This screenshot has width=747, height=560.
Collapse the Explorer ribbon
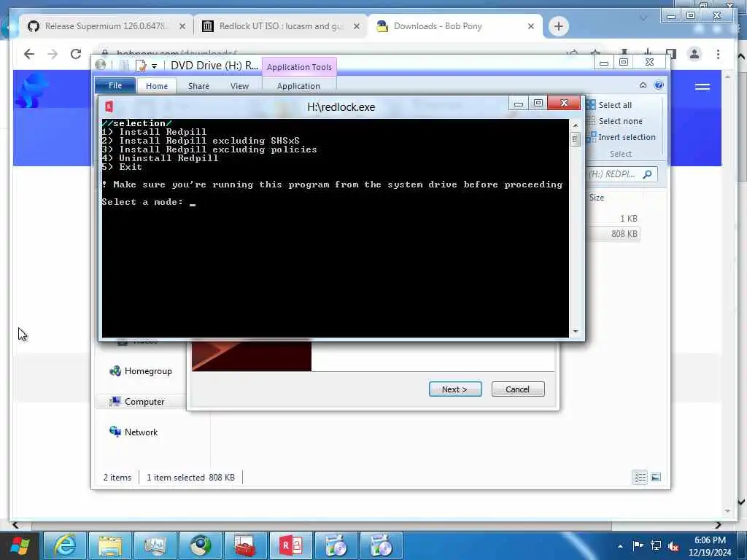coord(643,85)
